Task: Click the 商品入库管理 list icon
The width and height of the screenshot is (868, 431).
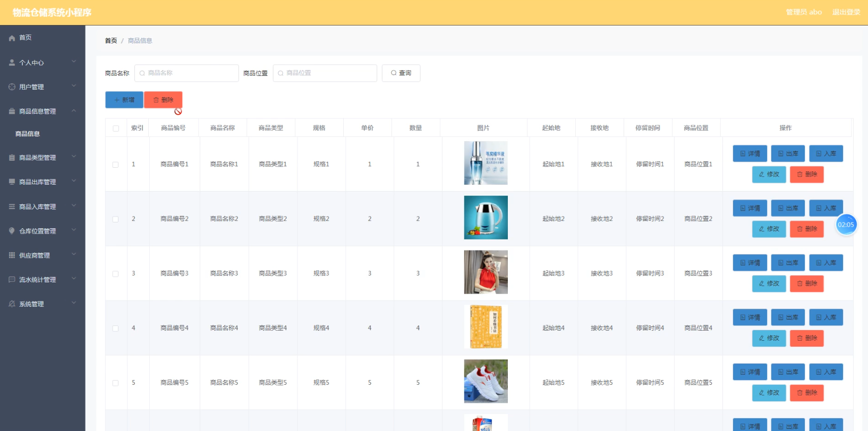Action: coord(12,206)
